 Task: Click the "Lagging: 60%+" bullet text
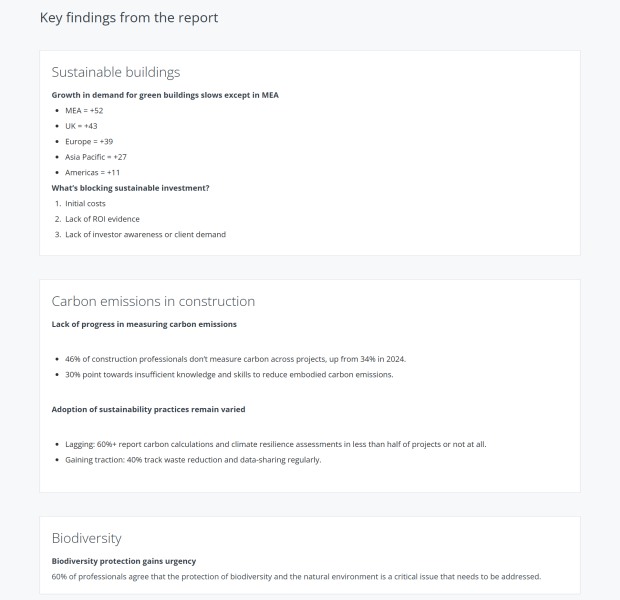[x=275, y=444]
